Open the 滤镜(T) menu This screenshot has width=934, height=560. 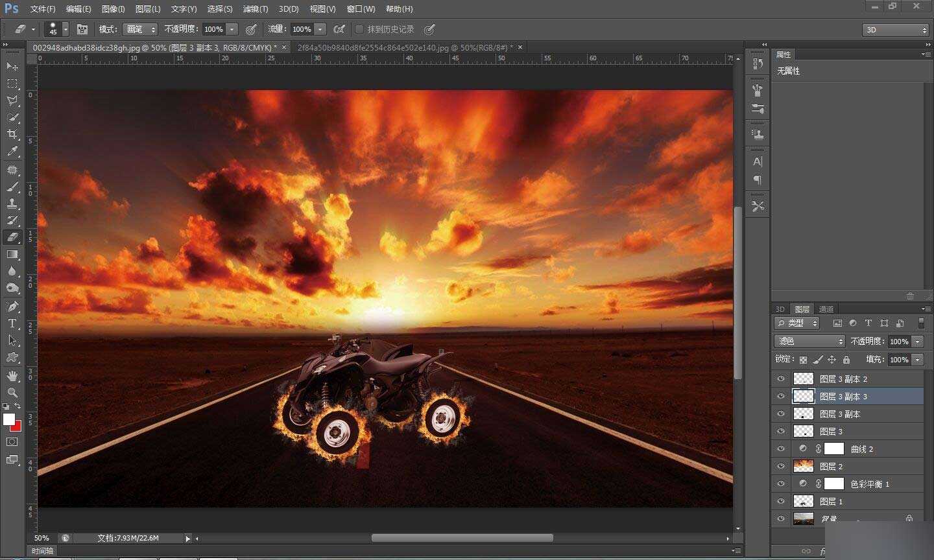(255, 9)
